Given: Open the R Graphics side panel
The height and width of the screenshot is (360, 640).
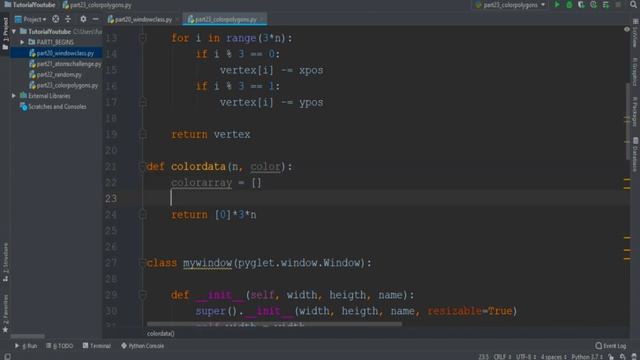Looking at the screenshot, I should pos(635,72).
